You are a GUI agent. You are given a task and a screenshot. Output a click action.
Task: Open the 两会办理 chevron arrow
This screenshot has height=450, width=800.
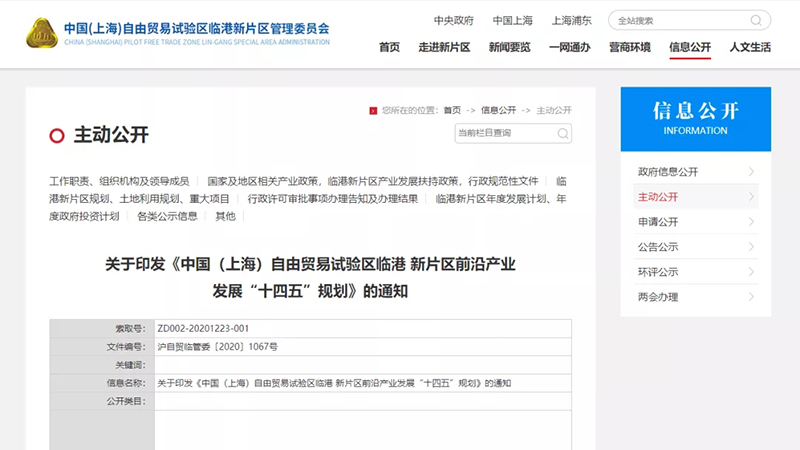(750, 297)
